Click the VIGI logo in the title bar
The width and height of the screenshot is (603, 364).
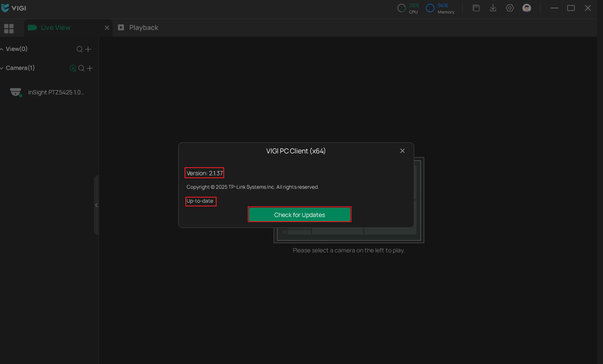point(14,8)
